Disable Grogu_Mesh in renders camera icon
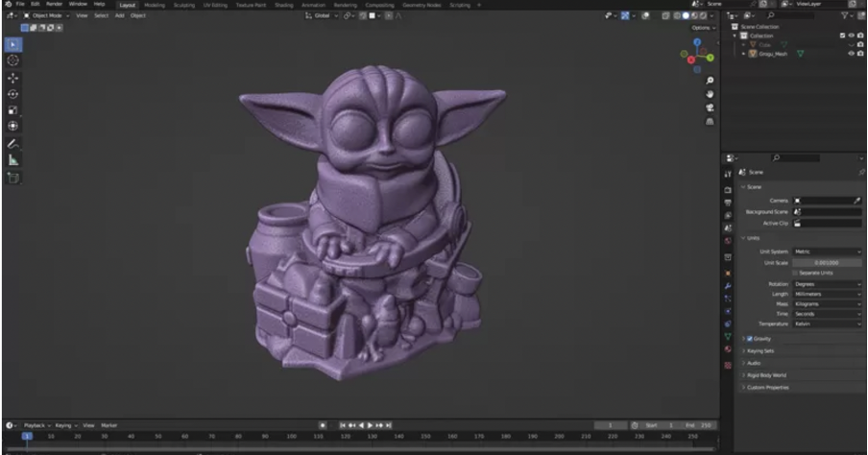Screen dimensions: 868x455 point(860,54)
